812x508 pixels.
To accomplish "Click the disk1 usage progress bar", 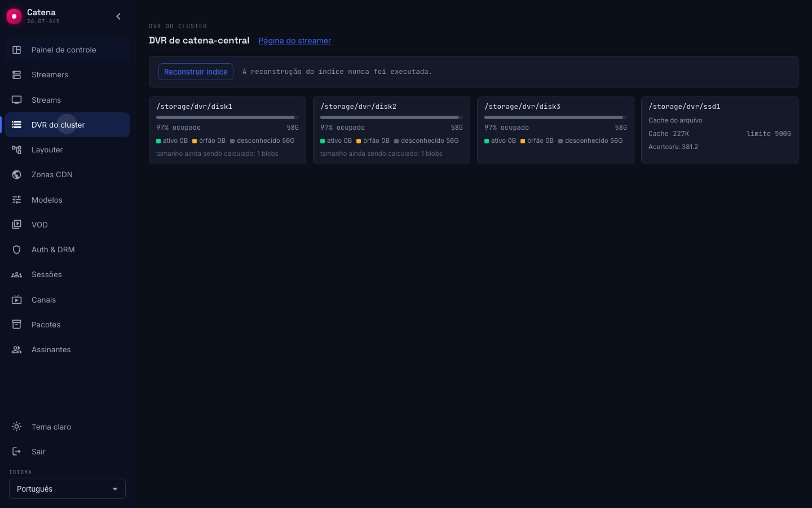I will pyautogui.click(x=227, y=117).
